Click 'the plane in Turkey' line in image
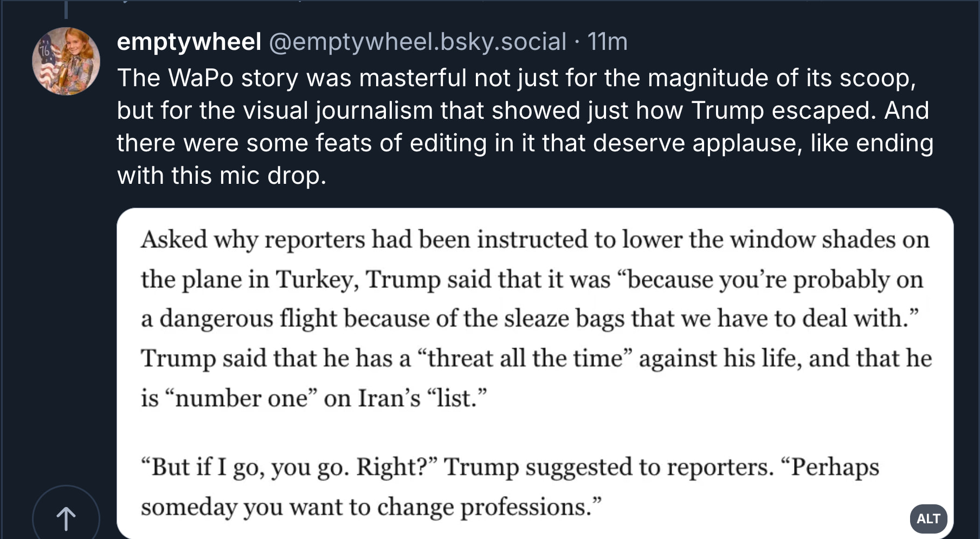The height and width of the screenshot is (539, 980). click(532, 279)
